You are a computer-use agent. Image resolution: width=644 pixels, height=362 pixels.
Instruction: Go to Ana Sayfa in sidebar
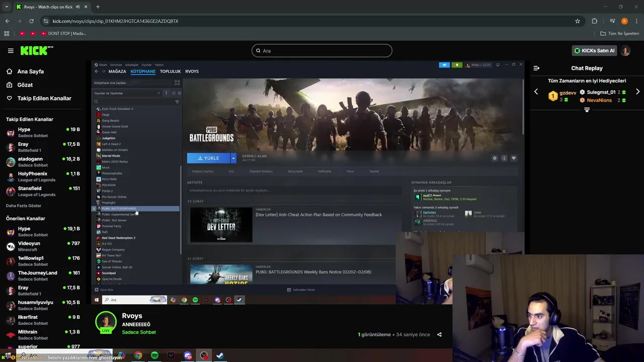[31, 71]
